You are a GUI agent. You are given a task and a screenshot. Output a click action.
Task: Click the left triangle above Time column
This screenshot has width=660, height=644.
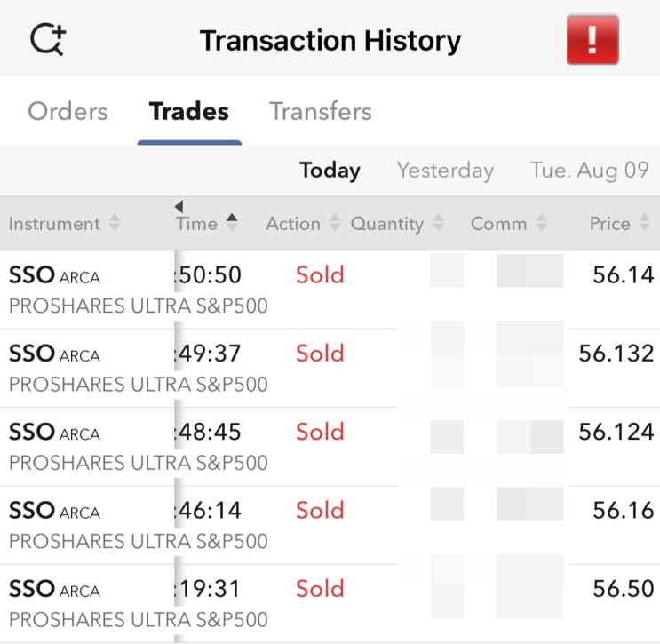179,206
